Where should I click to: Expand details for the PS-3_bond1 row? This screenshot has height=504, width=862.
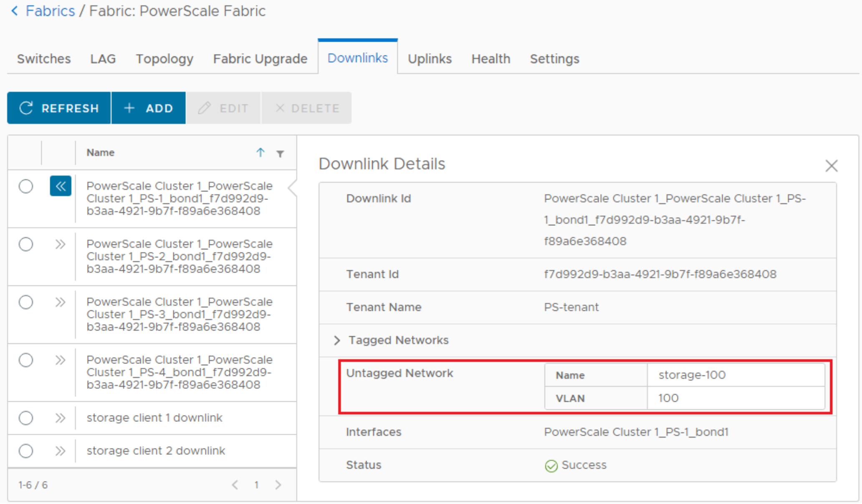61,302
